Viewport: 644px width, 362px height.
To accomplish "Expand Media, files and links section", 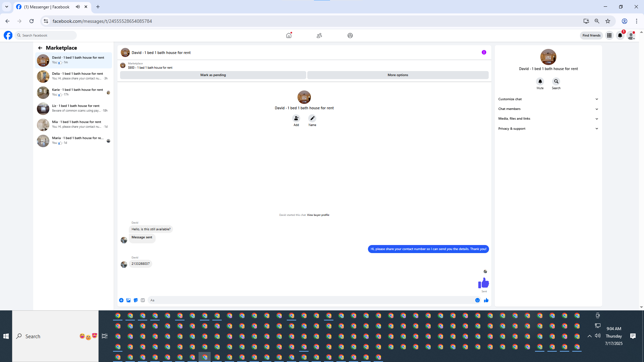I will [x=548, y=119].
